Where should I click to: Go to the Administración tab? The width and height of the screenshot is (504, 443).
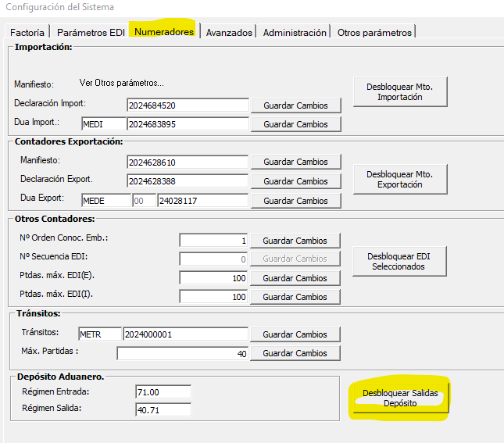(295, 33)
